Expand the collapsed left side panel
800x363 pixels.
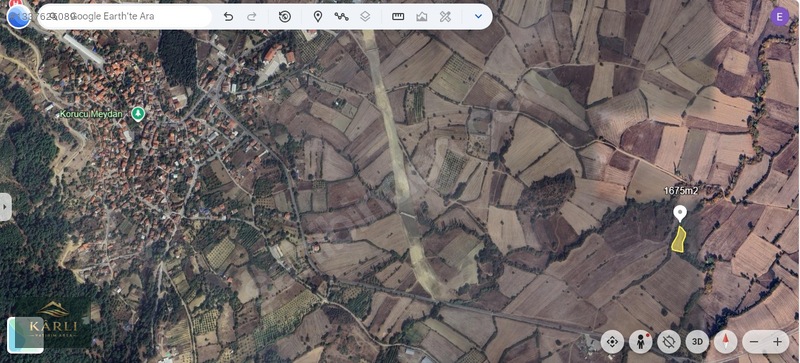tap(5, 207)
